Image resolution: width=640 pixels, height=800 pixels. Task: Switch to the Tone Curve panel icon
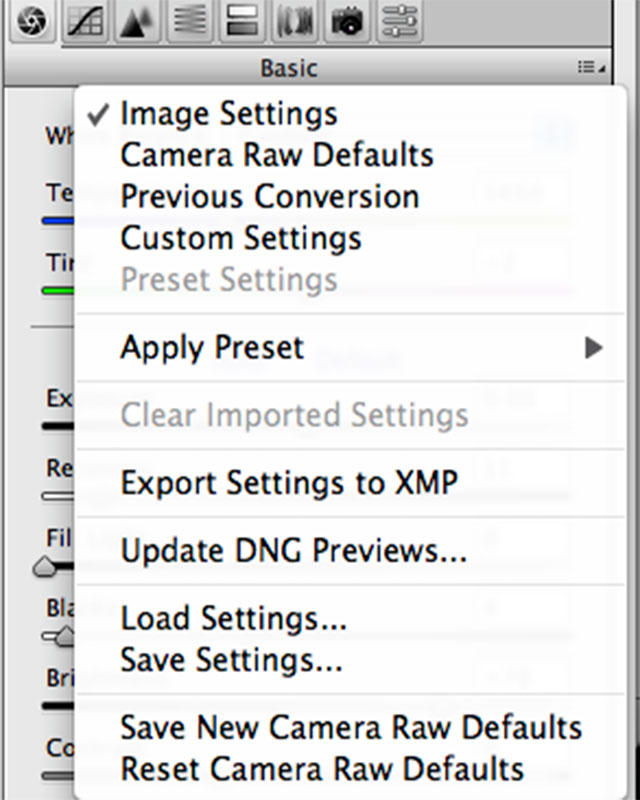point(86,22)
